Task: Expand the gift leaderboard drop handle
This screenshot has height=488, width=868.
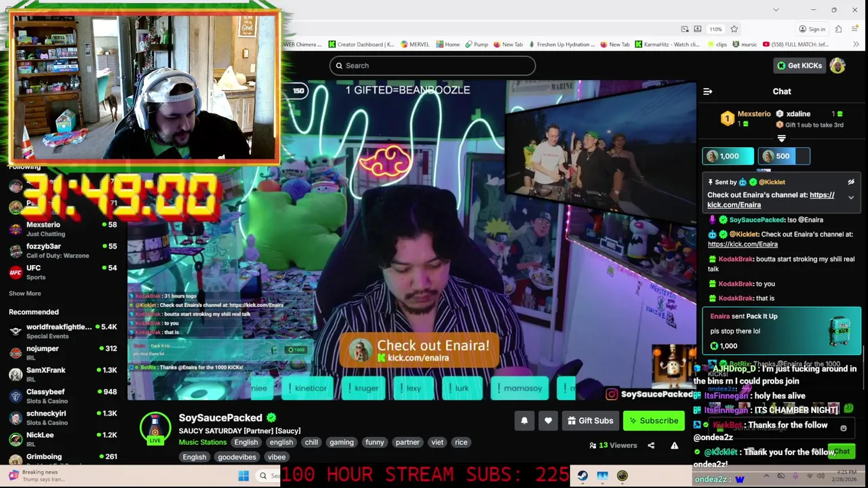Action: 781,138
